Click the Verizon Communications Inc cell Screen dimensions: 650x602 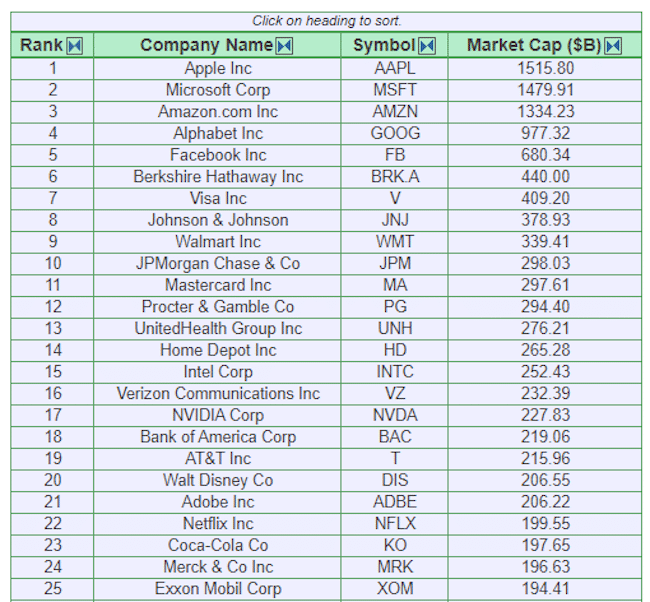(218, 393)
